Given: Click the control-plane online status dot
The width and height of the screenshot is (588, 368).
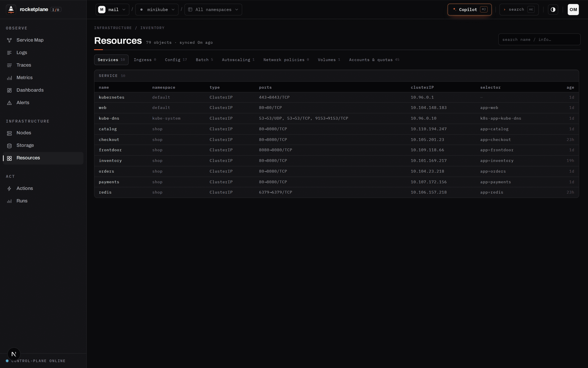Looking at the screenshot, I should (x=7, y=361).
